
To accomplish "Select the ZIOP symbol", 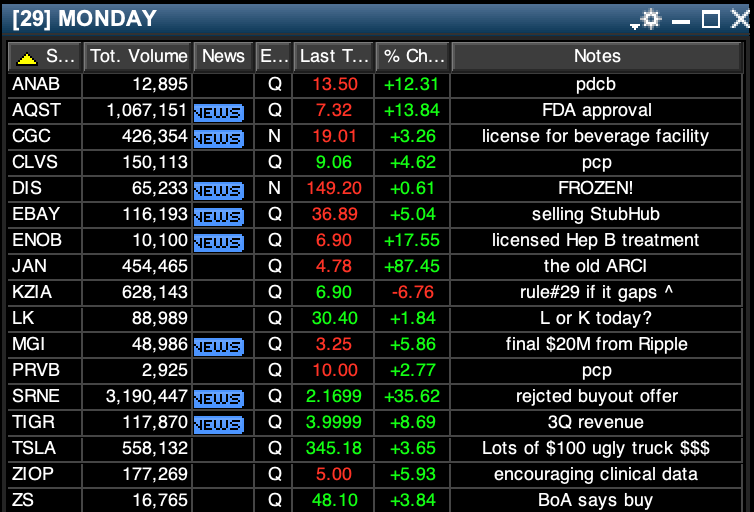I will click(x=33, y=474).
